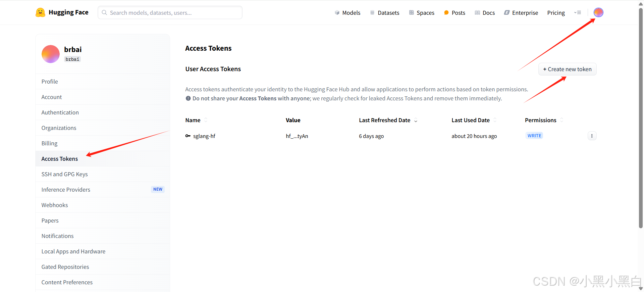
Task: Open Content Preferences settings
Action: point(103,282)
